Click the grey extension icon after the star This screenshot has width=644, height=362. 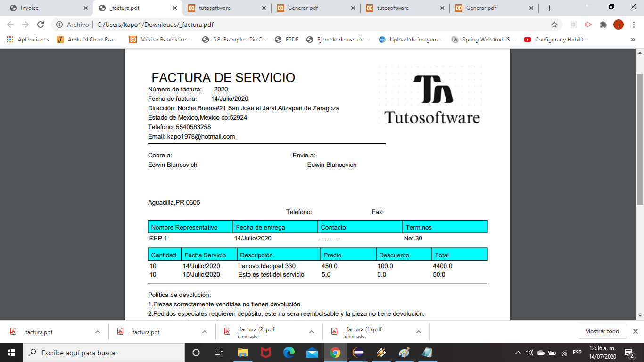[573, 25]
